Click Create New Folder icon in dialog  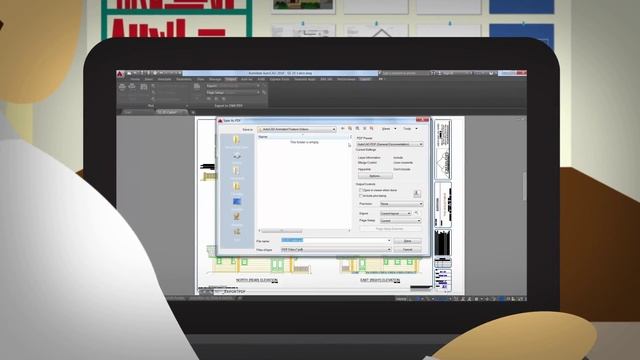pyautogui.click(x=372, y=129)
